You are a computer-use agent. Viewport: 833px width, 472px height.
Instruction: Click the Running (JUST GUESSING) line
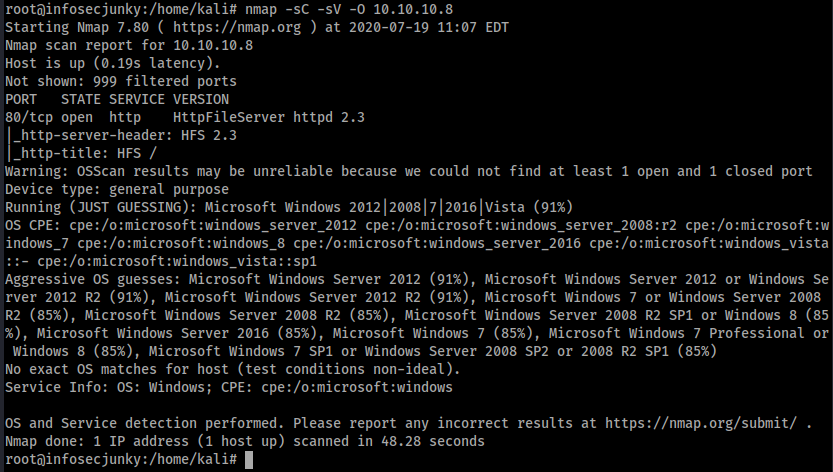[x=289, y=207]
